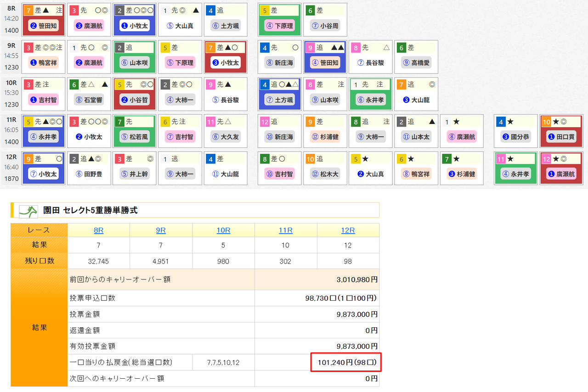Pick the 11R card for jockey 大久友
Image resolution: width=588 pixels, height=392 pixels.
(226, 131)
